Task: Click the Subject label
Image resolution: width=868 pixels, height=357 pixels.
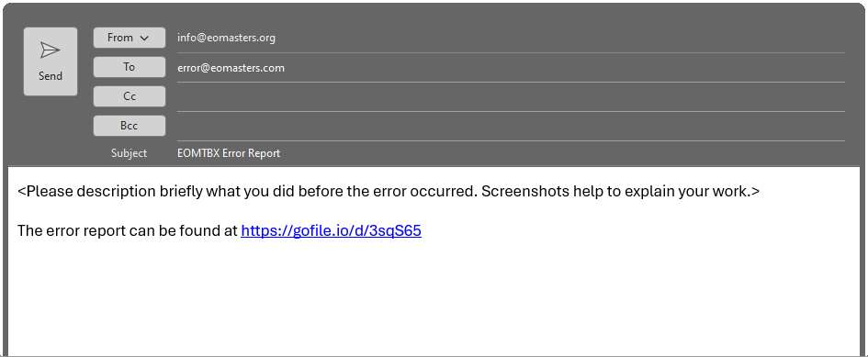Action: click(129, 153)
